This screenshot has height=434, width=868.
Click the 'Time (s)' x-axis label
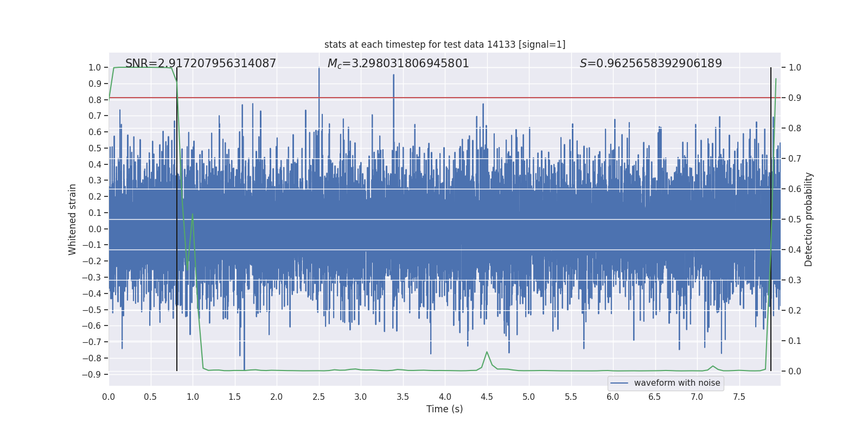pyautogui.click(x=444, y=409)
